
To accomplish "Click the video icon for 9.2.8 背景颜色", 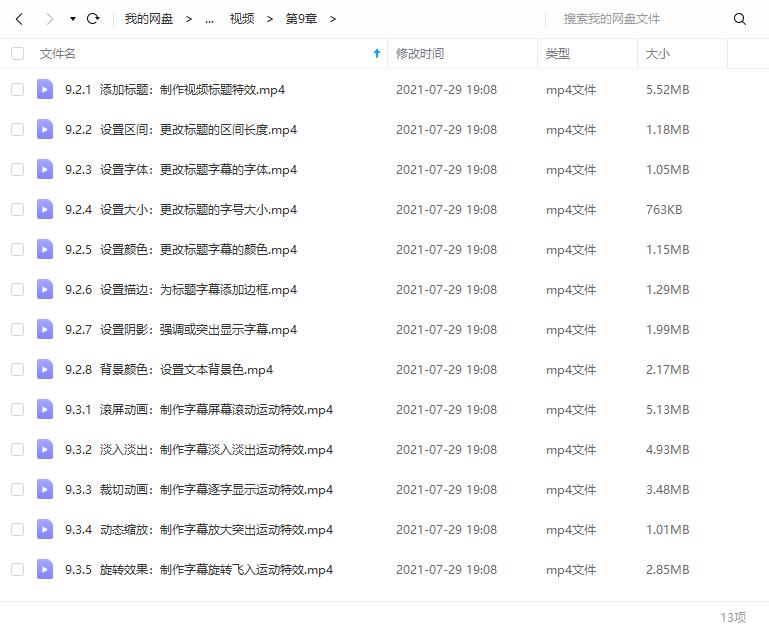I will 45,369.
